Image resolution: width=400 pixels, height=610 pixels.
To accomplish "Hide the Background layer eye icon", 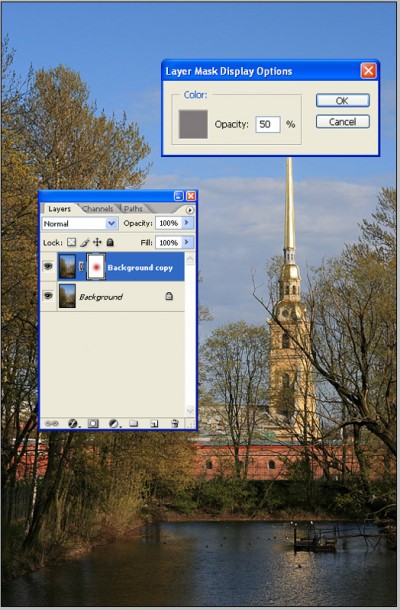I will [48, 296].
